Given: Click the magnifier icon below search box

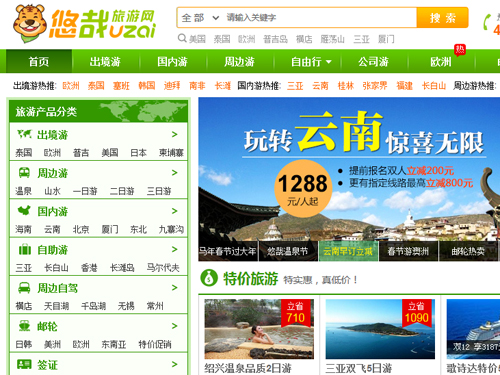Looking at the screenshot, I should (182, 38).
